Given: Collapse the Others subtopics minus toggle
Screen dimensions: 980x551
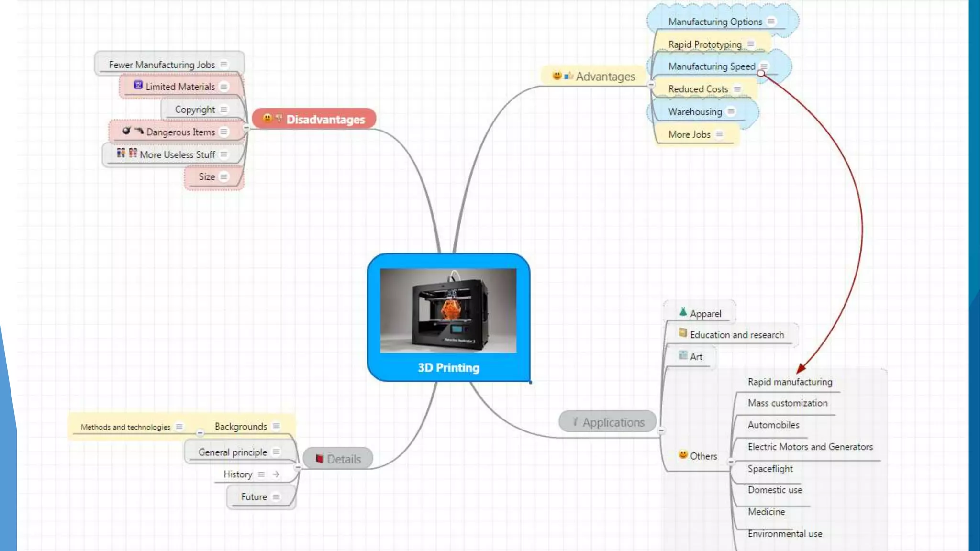Looking at the screenshot, I should click(x=731, y=462).
